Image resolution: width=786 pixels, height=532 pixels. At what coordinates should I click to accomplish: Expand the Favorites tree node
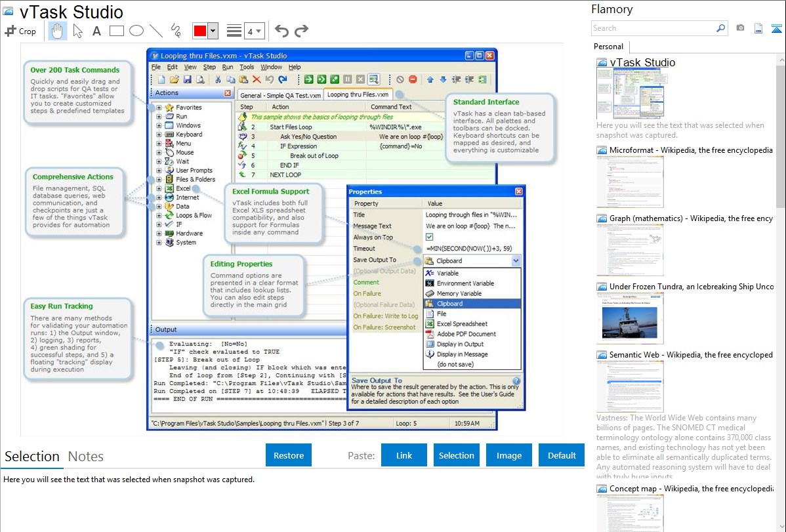coord(159,108)
